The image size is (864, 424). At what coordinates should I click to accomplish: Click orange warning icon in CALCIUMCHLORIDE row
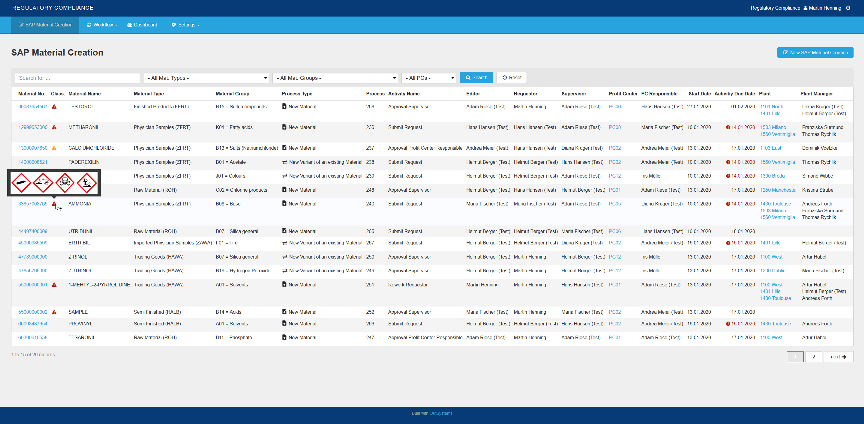point(54,148)
